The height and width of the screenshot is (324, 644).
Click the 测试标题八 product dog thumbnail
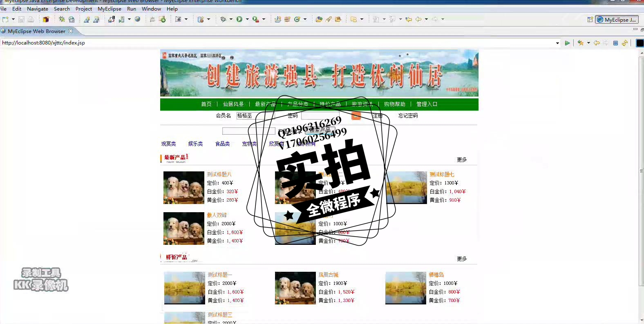(x=184, y=188)
